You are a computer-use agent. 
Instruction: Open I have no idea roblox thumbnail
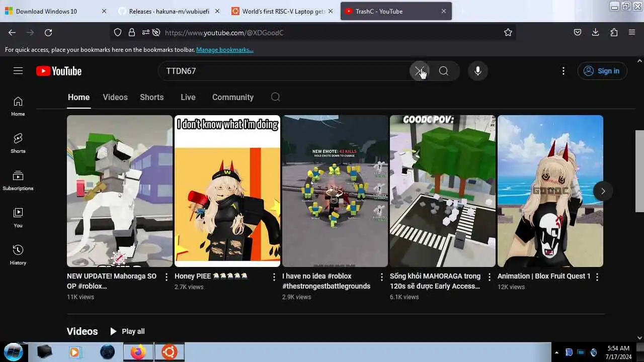[335, 191]
